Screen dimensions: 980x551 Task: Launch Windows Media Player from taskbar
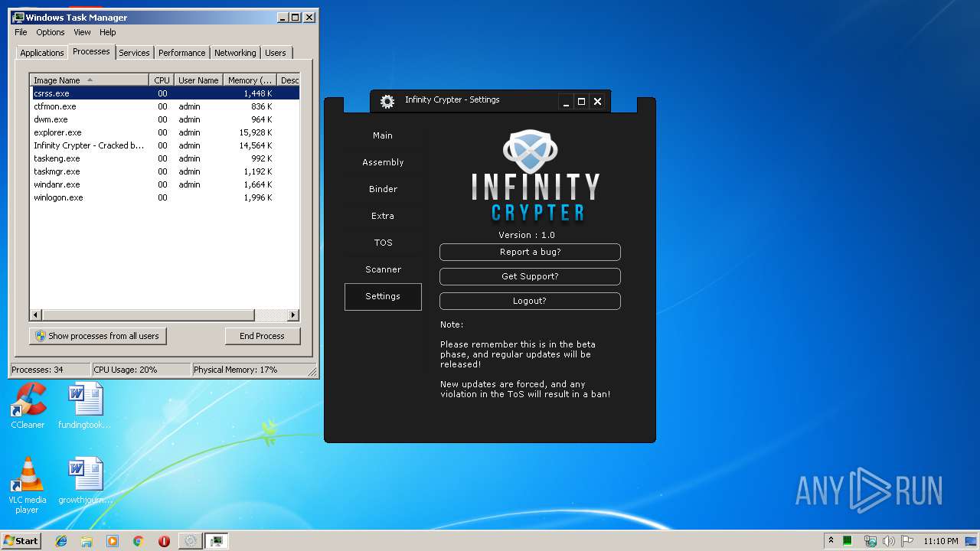pos(113,541)
